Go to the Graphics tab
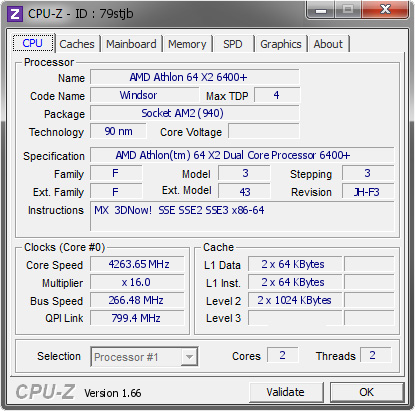The width and height of the screenshot is (415, 411). pos(281,44)
